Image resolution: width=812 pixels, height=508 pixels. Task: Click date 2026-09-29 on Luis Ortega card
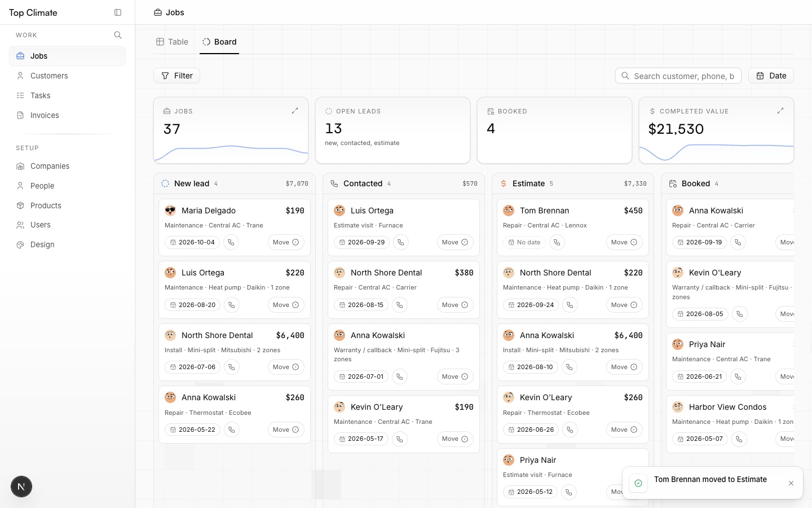coord(361,242)
